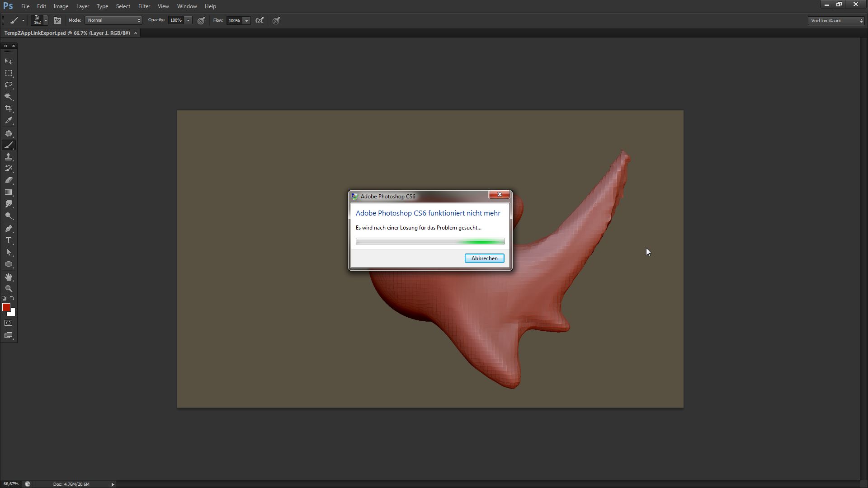Swap foreground and background colors
Image resolution: width=868 pixels, height=488 pixels.
tap(12, 298)
